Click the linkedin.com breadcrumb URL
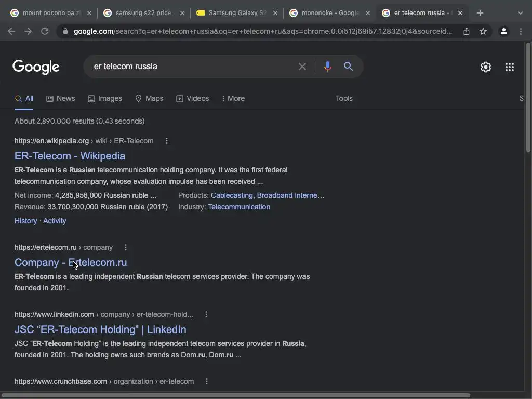This screenshot has width=532, height=399. pos(104,314)
